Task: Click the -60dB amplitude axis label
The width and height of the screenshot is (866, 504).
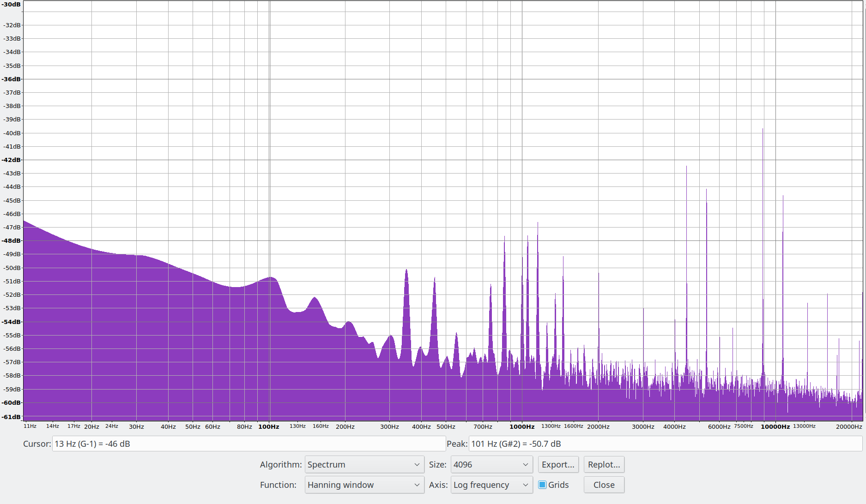Action: [x=12, y=402]
